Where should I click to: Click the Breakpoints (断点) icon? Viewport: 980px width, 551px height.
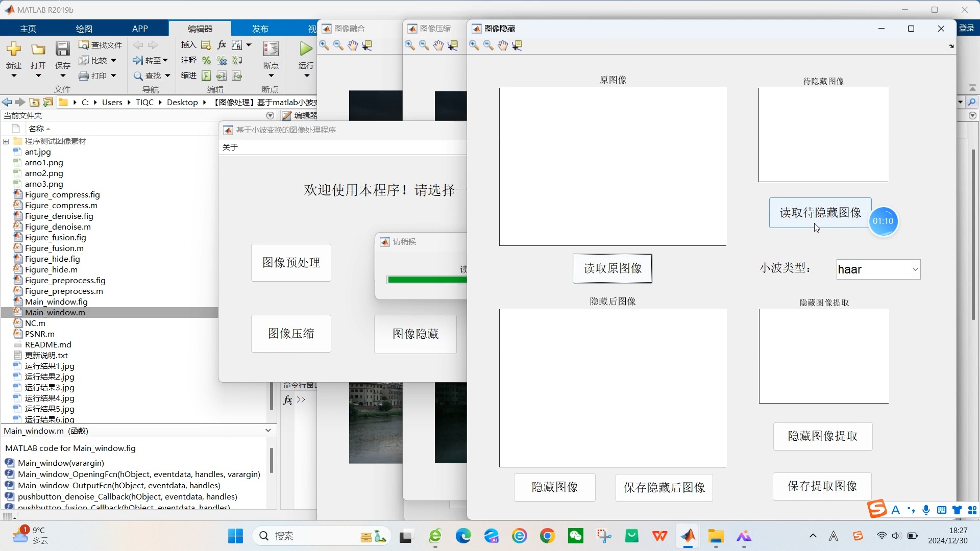[271, 49]
